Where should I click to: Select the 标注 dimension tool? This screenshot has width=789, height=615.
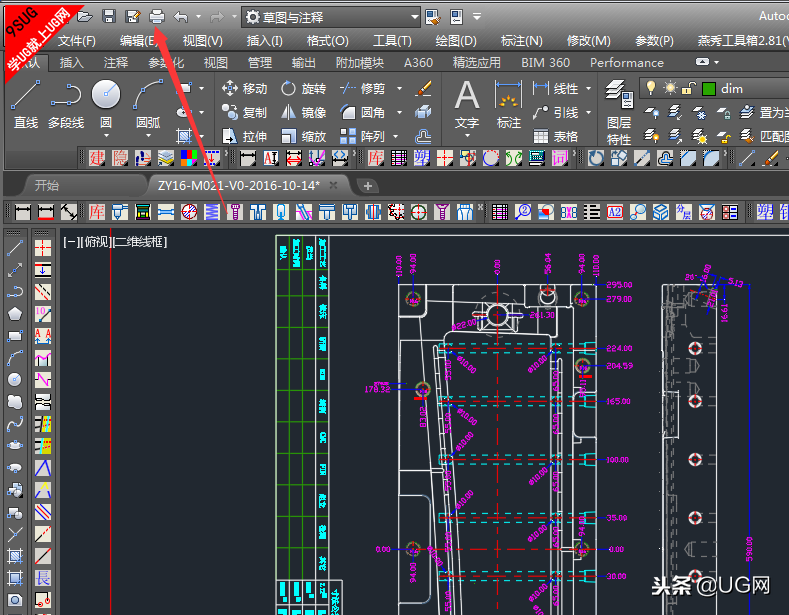509,105
